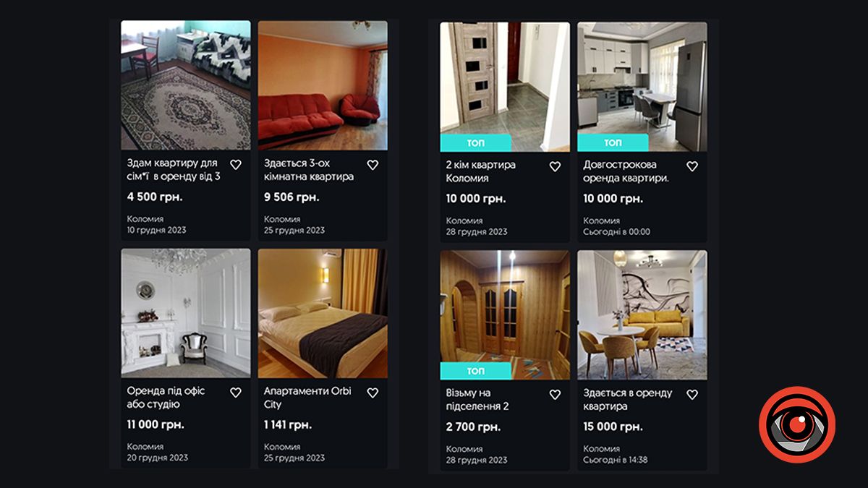Save the Оренда під офіс listing heart
The height and width of the screenshot is (488, 868).
click(x=235, y=393)
